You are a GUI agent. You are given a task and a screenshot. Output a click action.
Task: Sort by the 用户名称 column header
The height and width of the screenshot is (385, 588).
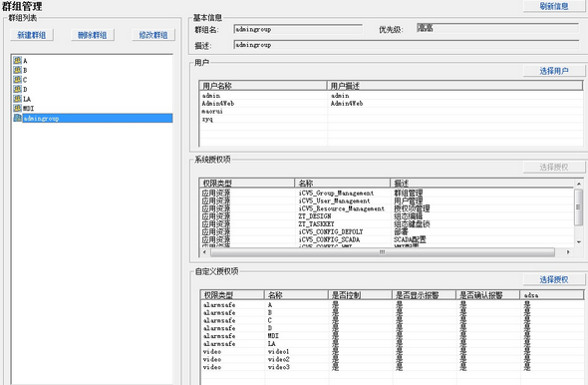tap(263, 86)
